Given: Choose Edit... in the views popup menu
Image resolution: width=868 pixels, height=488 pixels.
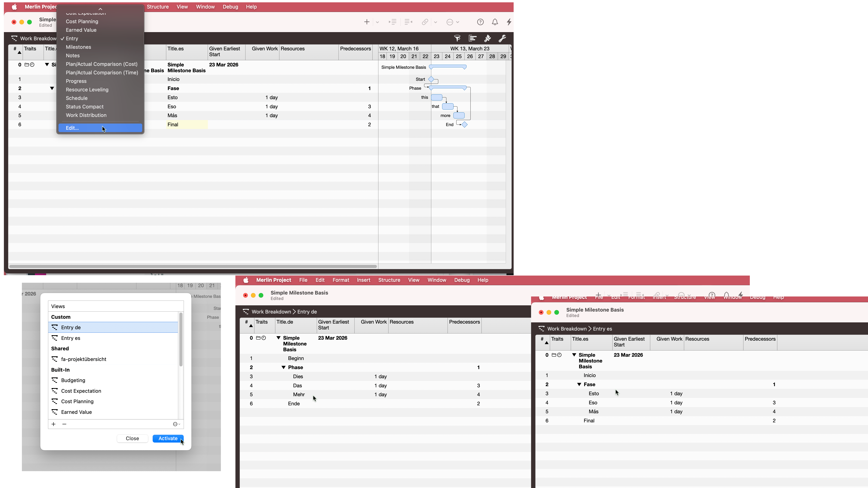Looking at the screenshot, I should pos(100,128).
